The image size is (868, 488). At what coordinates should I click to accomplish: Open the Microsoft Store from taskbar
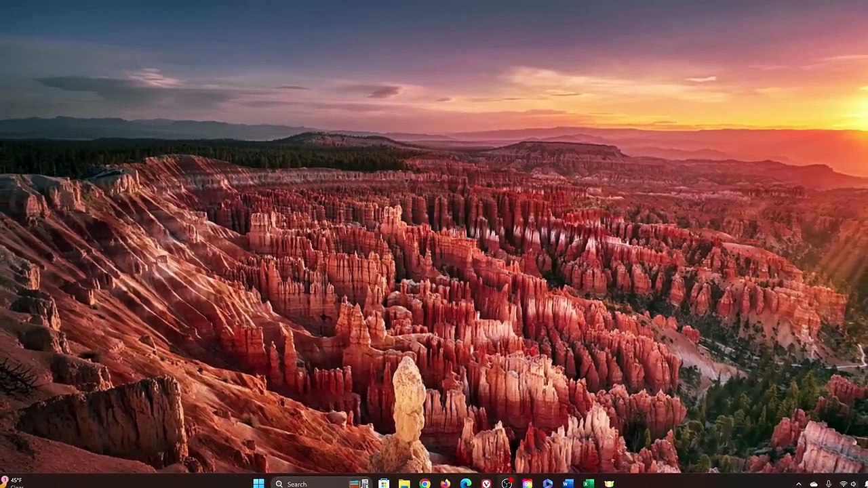(x=384, y=483)
